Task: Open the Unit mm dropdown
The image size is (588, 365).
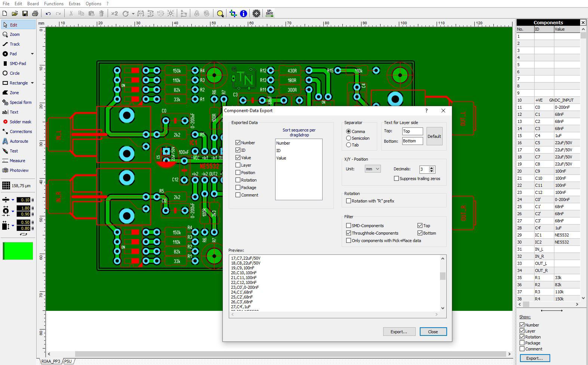Action: (373, 169)
